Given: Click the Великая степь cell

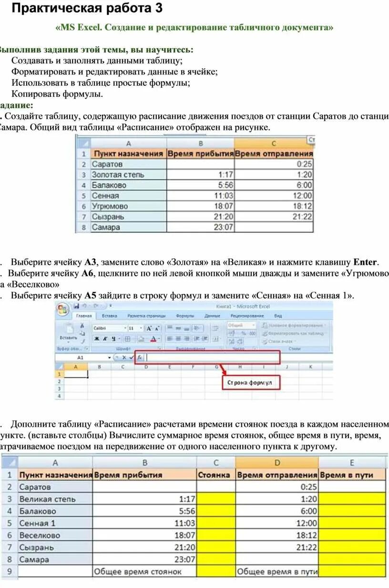Looking at the screenshot, I should (x=55, y=499).
